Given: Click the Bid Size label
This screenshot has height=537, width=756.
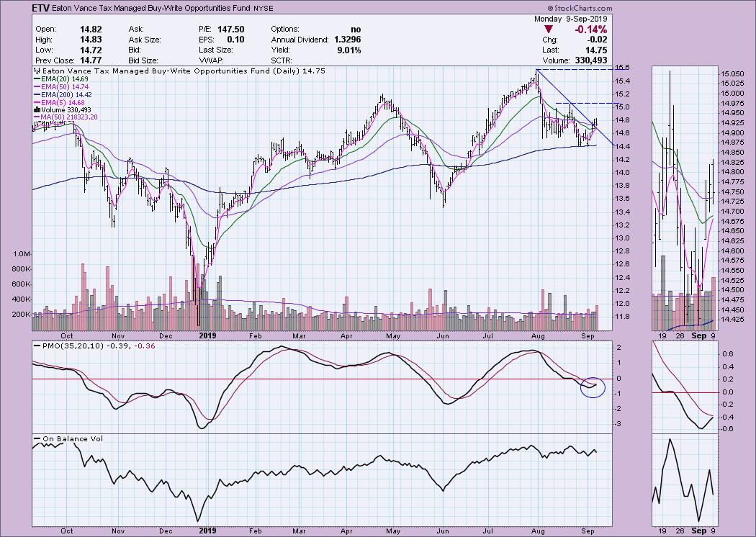Looking at the screenshot, I should click(x=143, y=60).
